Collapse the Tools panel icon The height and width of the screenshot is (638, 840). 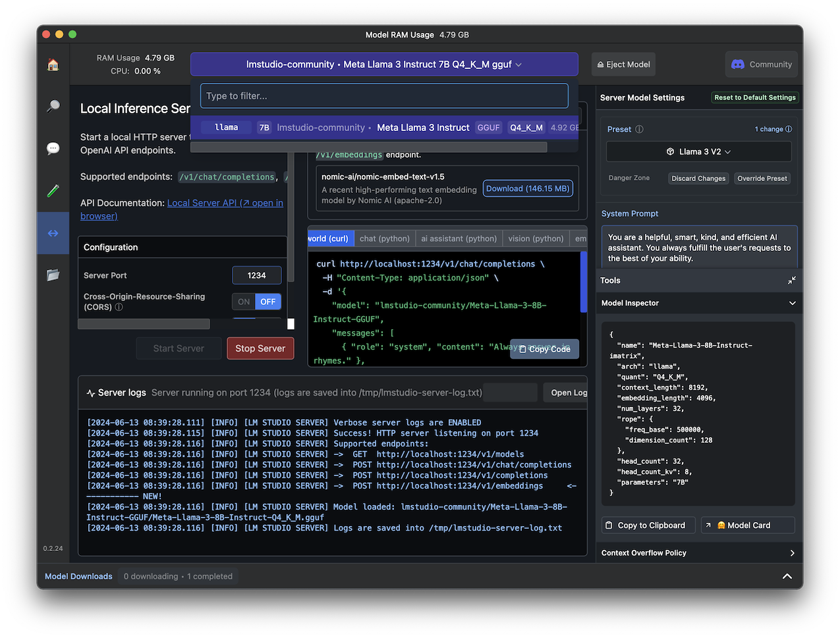tap(791, 280)
